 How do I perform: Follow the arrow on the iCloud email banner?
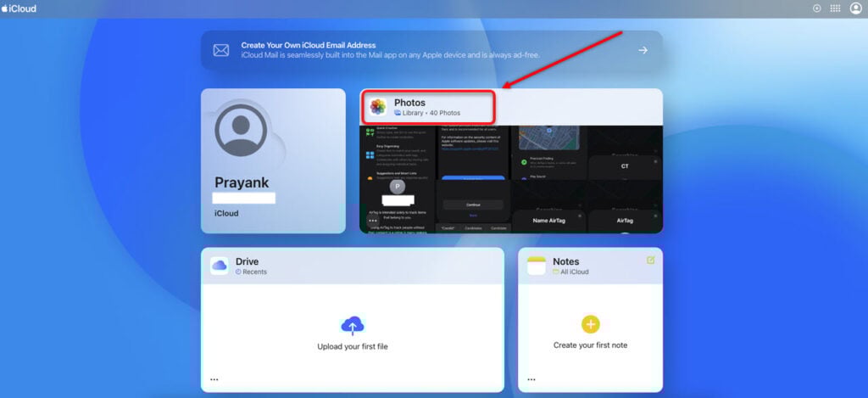pos(643,50)
